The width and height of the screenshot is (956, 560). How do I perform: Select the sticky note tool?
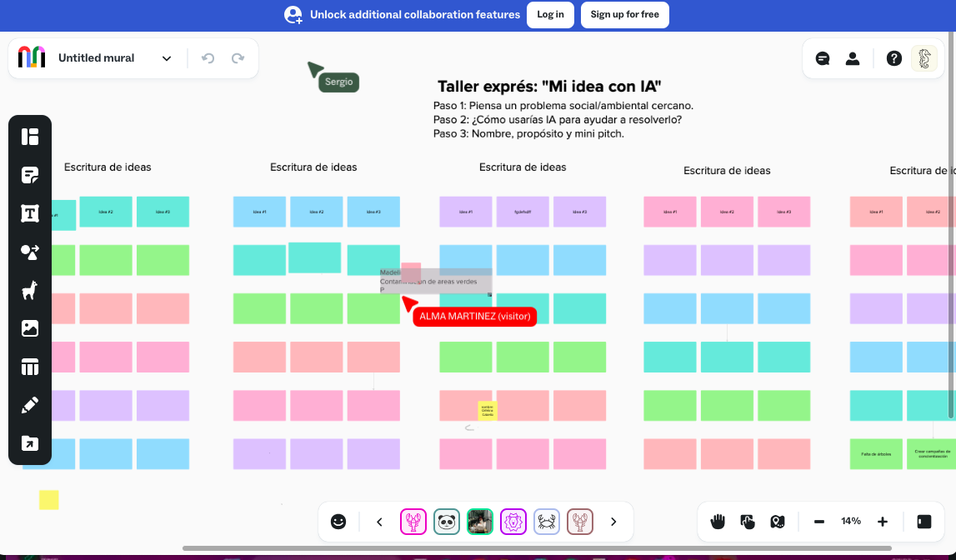coord(30,175)
